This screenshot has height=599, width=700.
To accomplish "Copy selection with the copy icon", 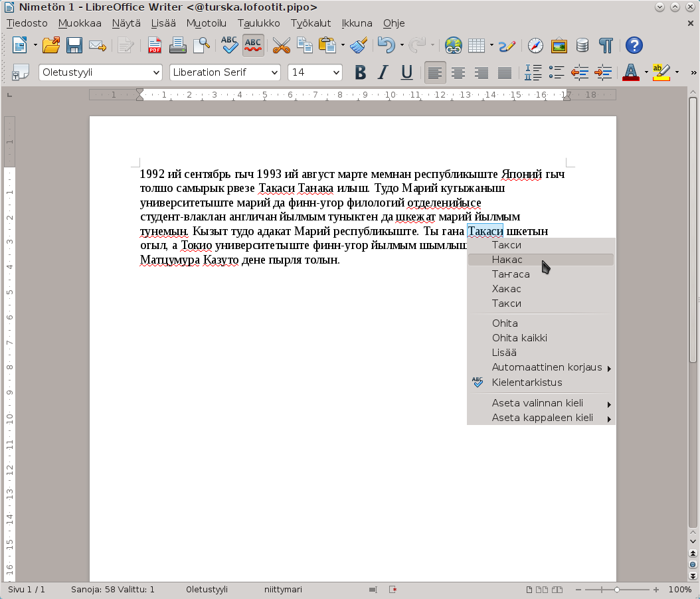I will (x=304, y=46).
